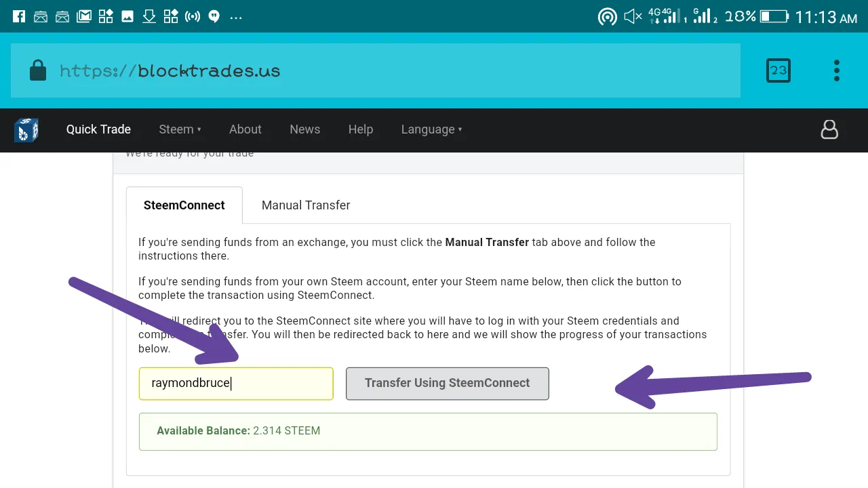Tap the battery status icon
The image size is (868, 488).
point(774,16)
